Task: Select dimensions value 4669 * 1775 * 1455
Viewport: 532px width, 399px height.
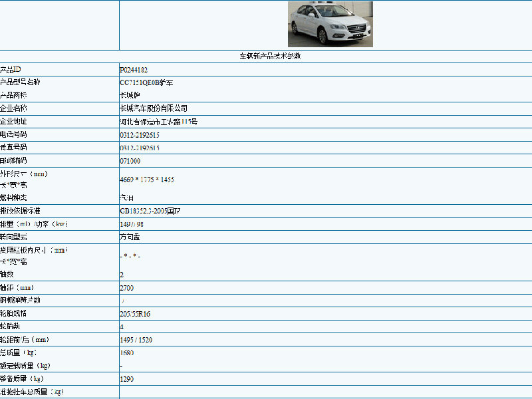Action: (x=147, y=180)
